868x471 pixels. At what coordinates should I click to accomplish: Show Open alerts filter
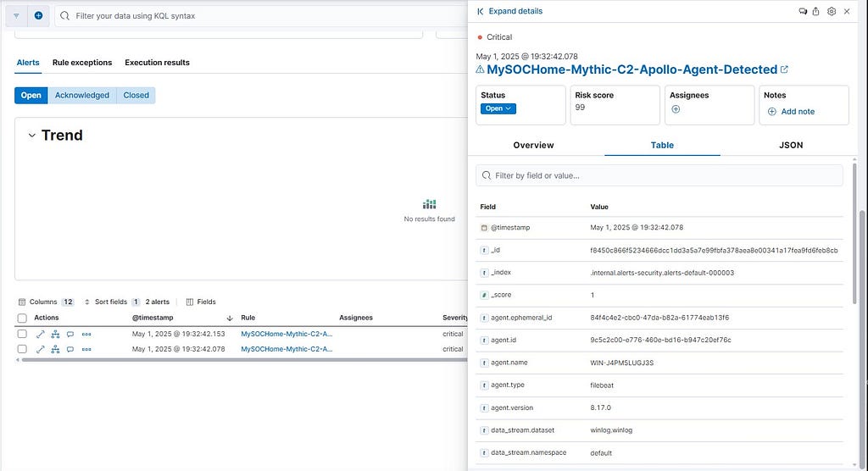tap(31, 95)
